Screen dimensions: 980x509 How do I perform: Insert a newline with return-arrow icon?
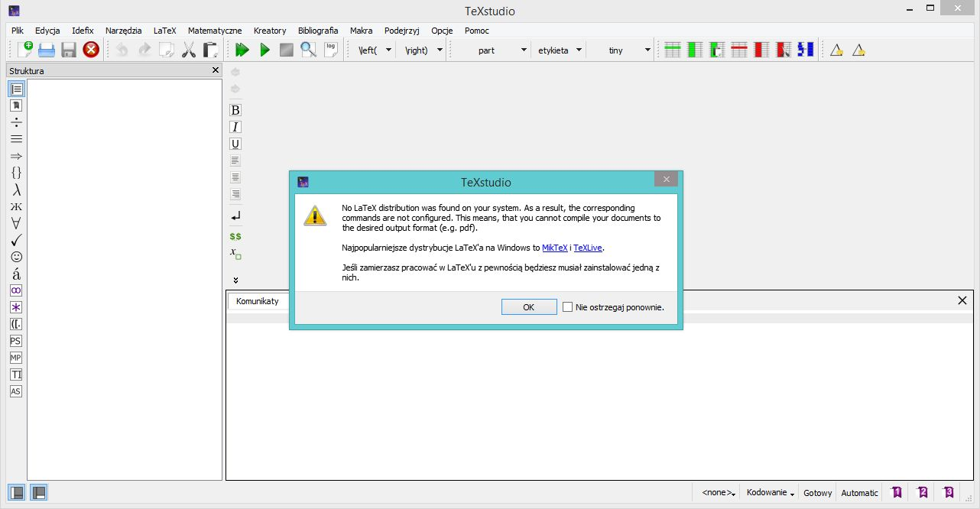235,216
